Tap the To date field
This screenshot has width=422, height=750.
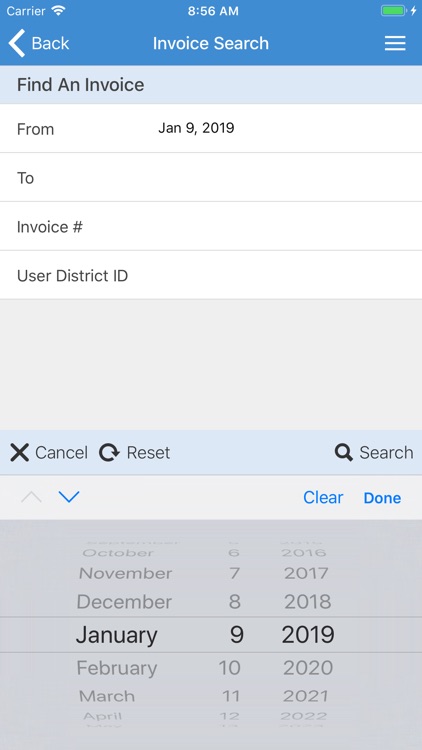[x=211, y=178]
